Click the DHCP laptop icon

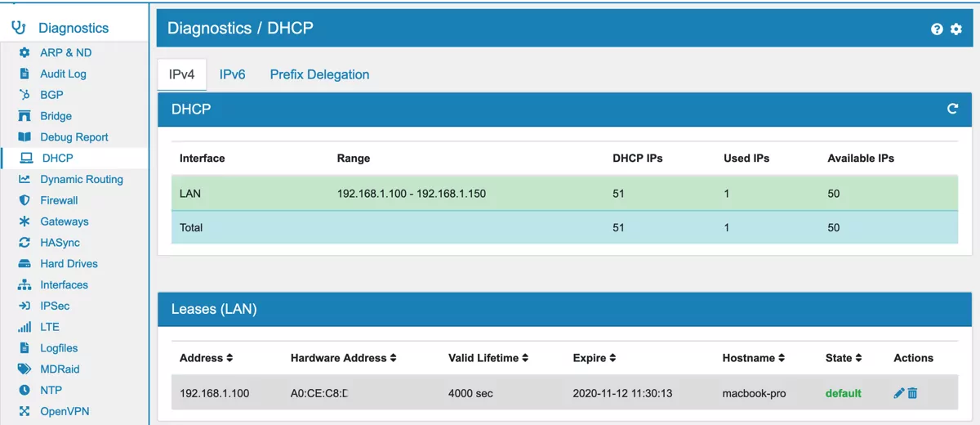pos(26,158)
